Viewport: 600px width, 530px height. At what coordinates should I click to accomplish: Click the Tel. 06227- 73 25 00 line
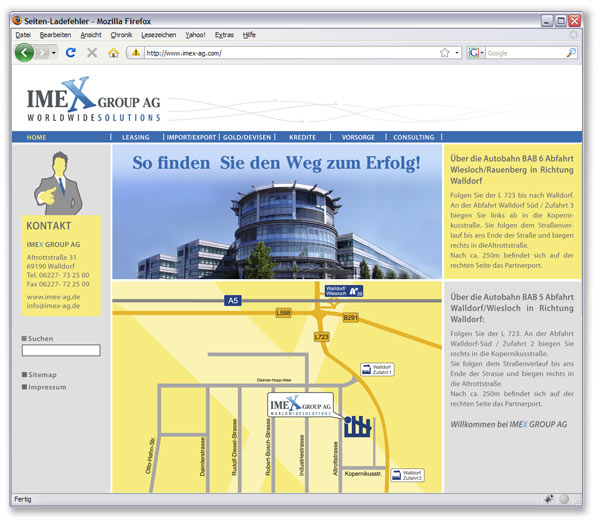[x=58, y=275]
